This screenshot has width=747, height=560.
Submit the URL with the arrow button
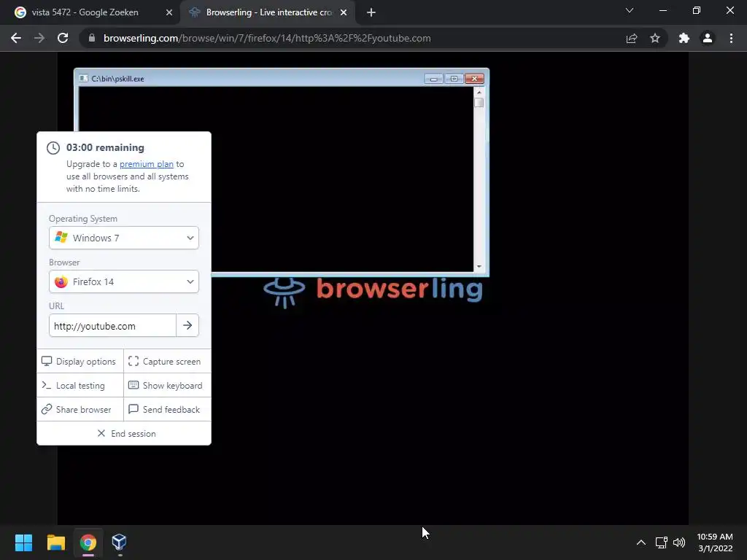pyautogui.click(x=187, y=325)
